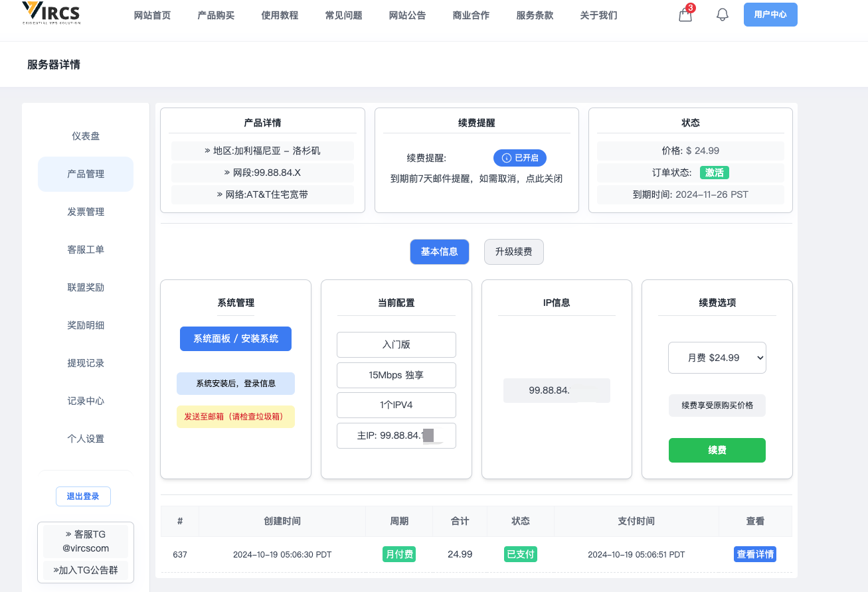
Task: Click the notification bell icon
Action: click(x=723, y=15)
